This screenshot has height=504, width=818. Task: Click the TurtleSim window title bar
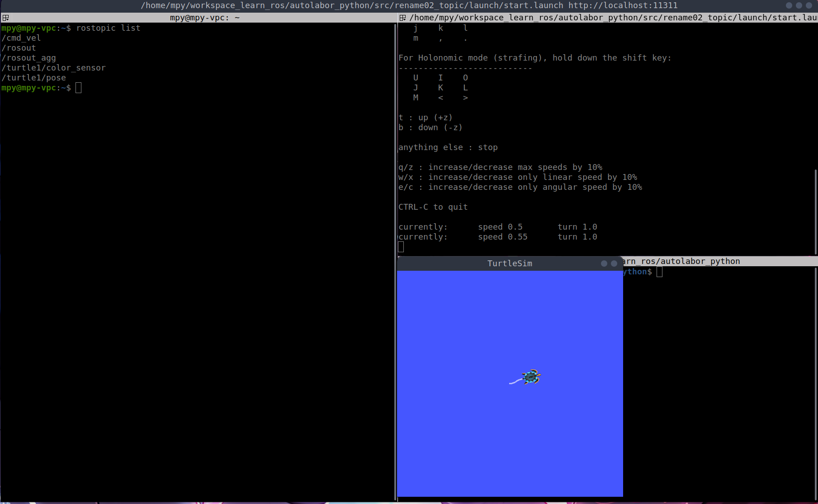click(510, 264)
